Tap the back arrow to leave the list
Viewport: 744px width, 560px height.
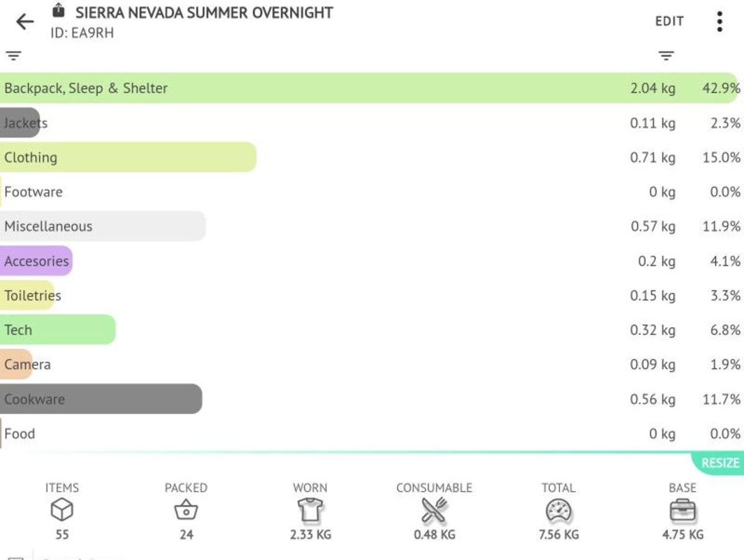(x=24, y=21)
